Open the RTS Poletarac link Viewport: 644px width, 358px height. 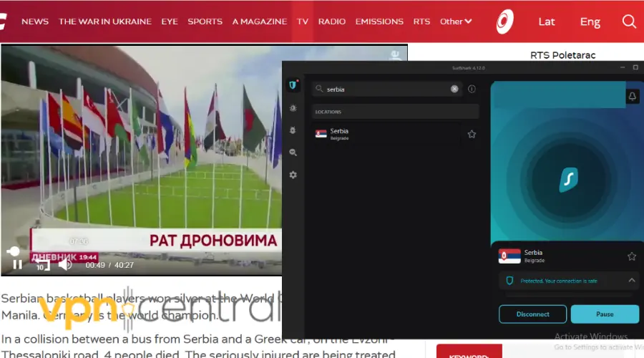coord(562,55)
